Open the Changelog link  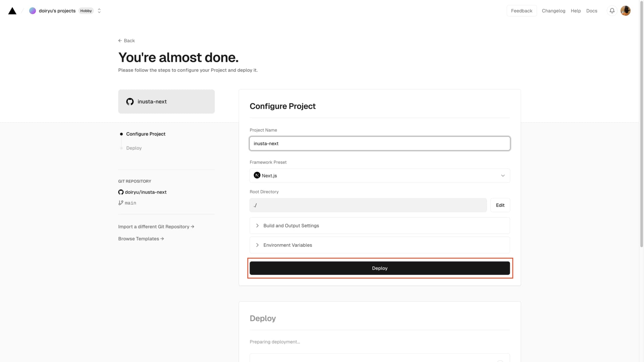click(553, 11)
